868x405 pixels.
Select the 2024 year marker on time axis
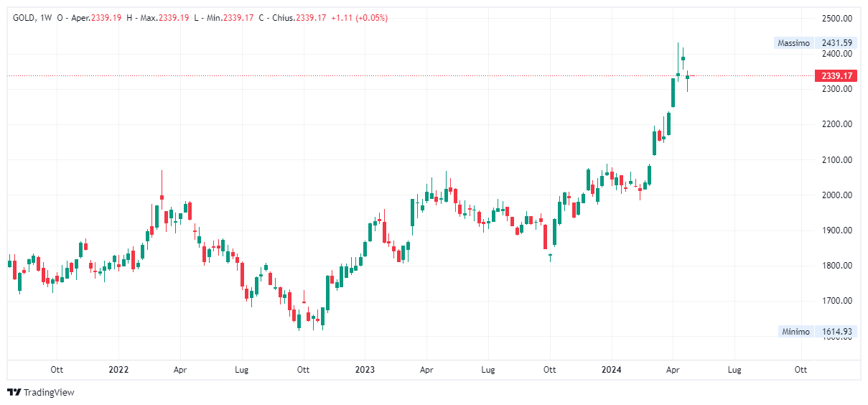pos(612,370)
